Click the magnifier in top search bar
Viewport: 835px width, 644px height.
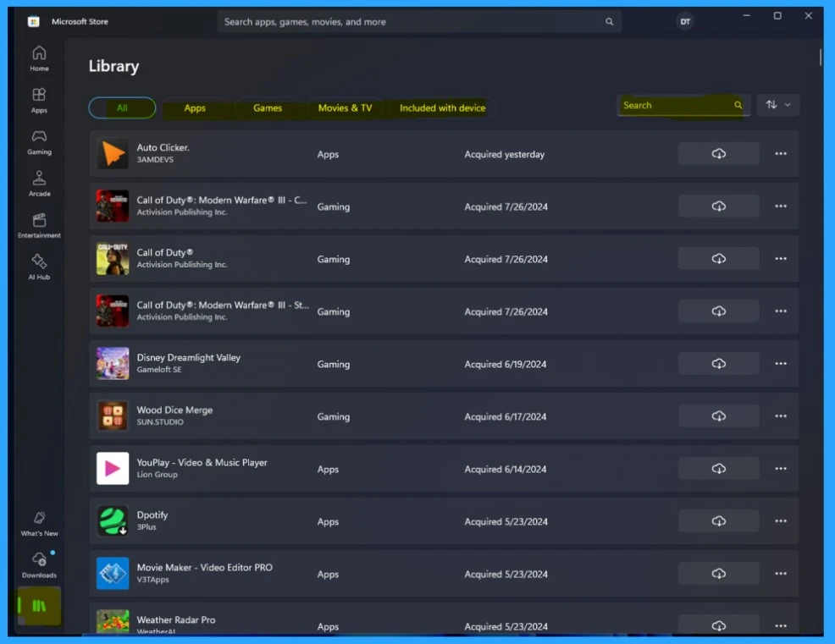pos(609,22)
